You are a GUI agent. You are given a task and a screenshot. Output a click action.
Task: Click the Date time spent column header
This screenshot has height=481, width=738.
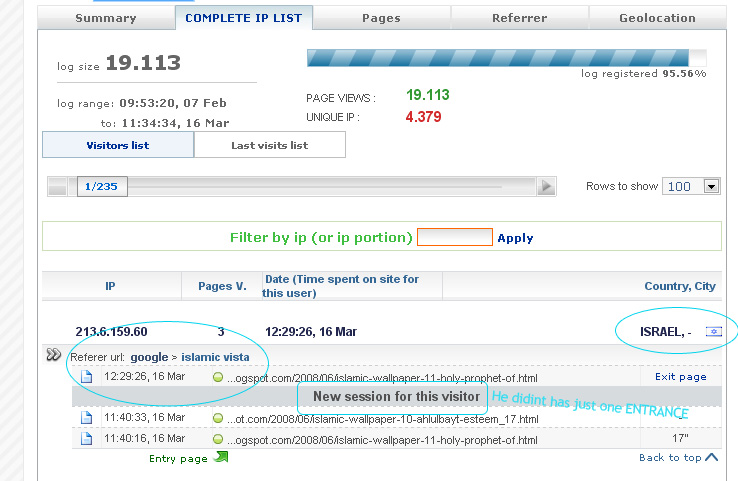pyautogui.click(x=340, y=286)
